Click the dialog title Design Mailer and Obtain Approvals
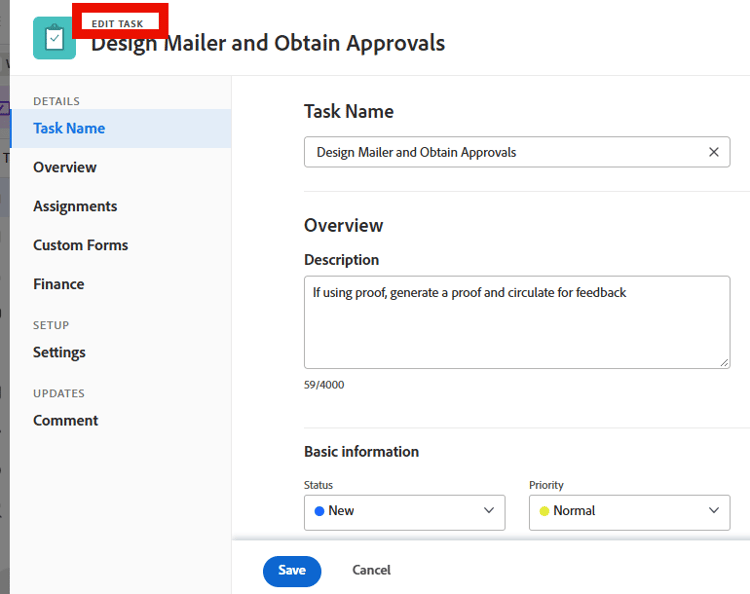750x594 pixels. [268, 43]
